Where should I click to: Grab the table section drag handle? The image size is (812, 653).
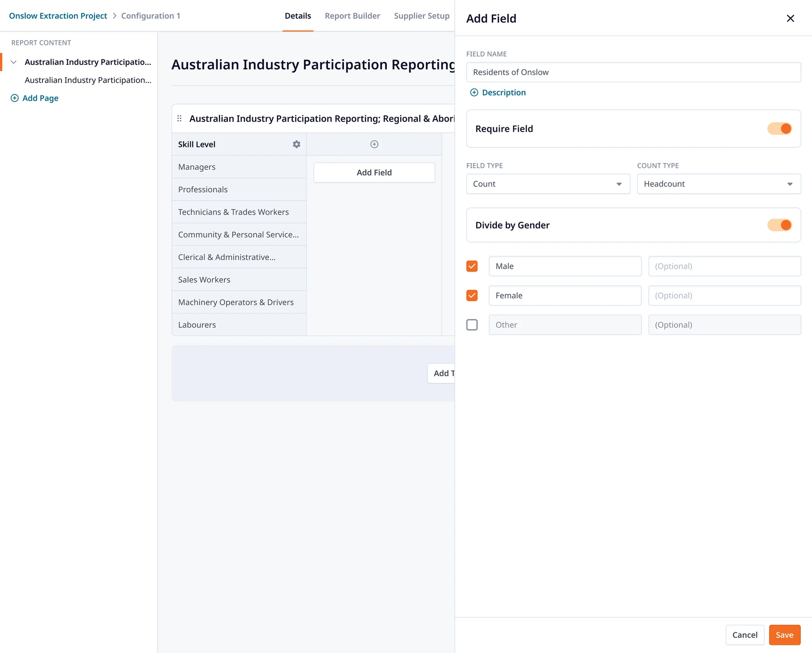180,119
